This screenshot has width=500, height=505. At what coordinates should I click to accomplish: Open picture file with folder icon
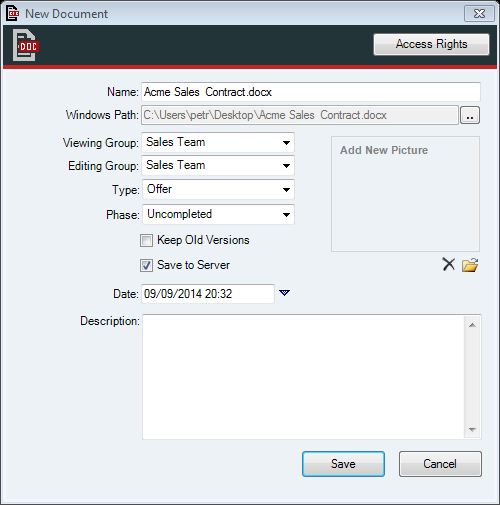click(x=470, y=265)
